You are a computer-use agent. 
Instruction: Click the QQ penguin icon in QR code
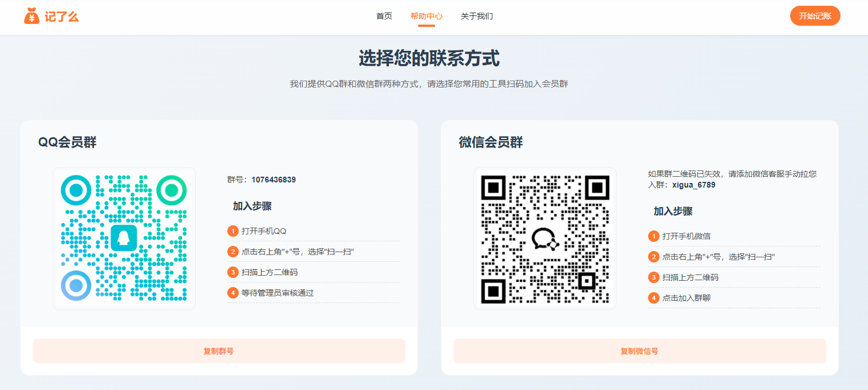point(124,238)
